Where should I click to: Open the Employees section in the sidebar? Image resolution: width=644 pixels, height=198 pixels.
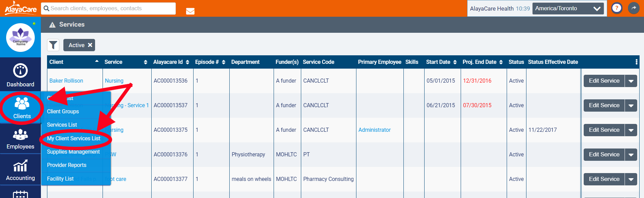click(x=20, y=139)
